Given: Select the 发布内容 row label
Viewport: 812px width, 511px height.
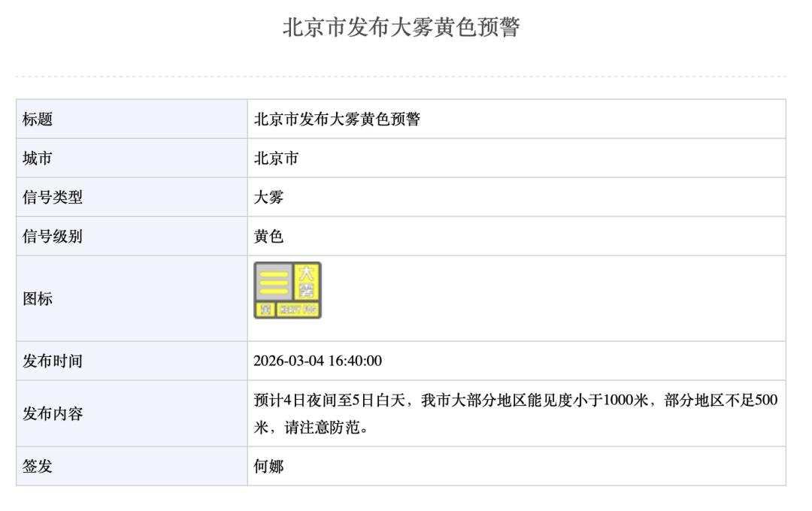Looking at the screenshot, I should 53,413.
